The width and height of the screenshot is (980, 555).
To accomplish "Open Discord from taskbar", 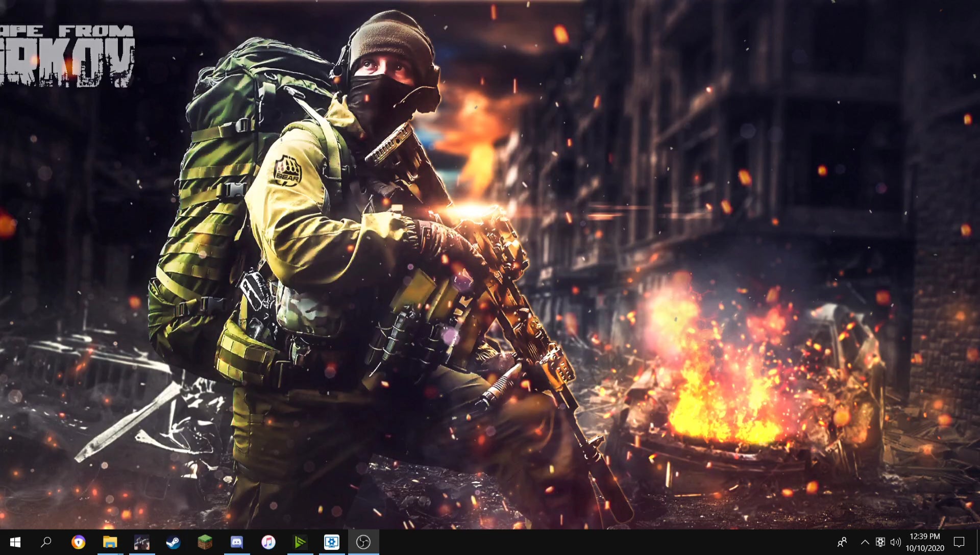I will 236,542.
